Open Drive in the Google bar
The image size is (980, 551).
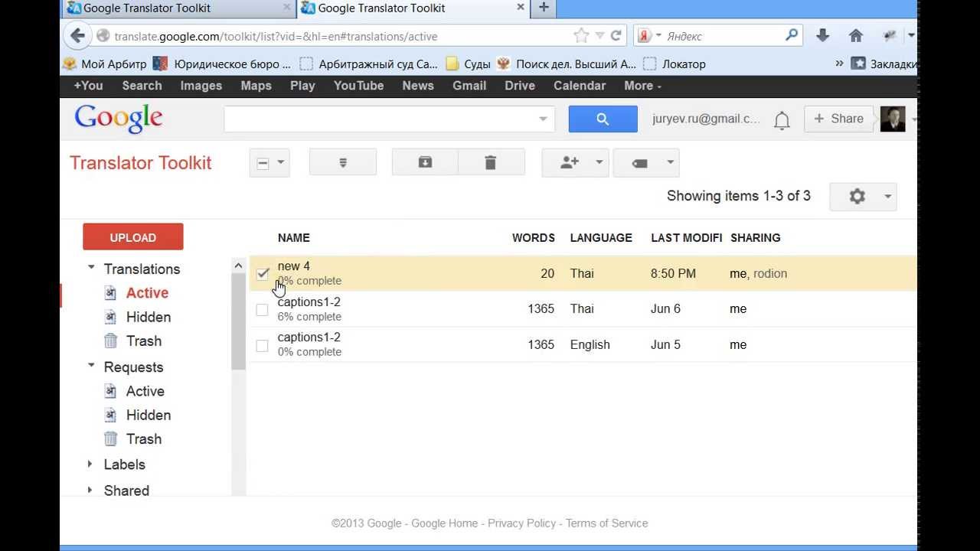click(520, 86)
